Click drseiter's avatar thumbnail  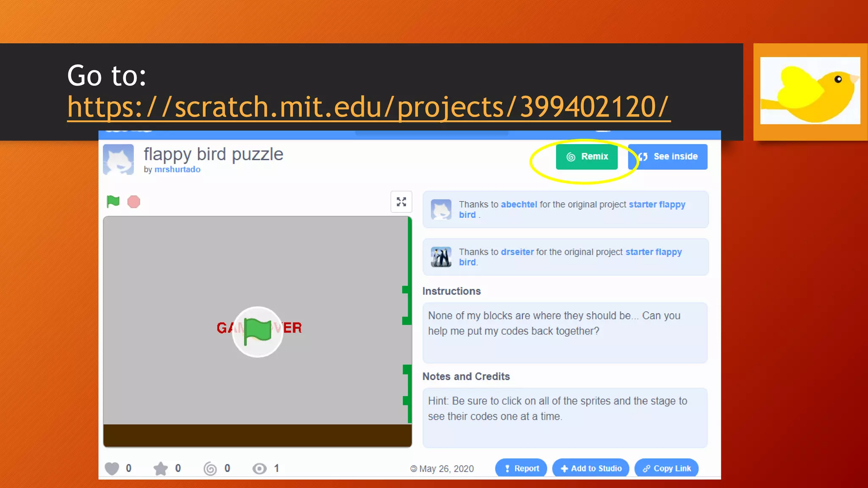441,257
